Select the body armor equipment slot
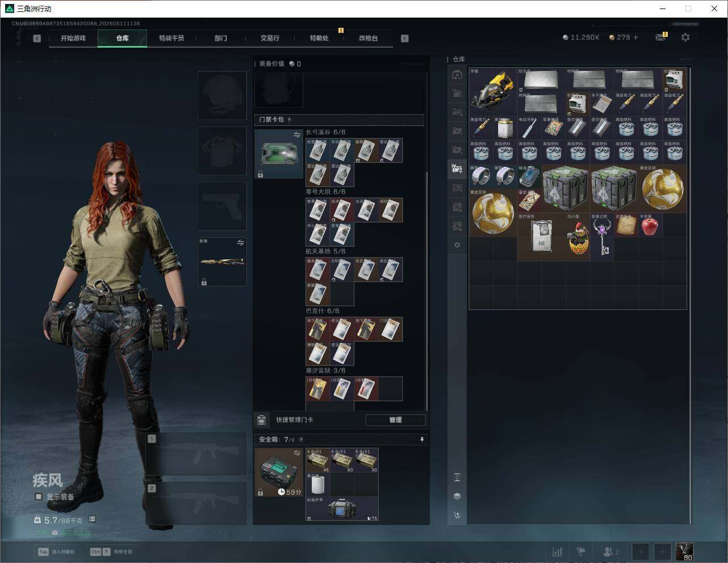 tap(222, 151)
